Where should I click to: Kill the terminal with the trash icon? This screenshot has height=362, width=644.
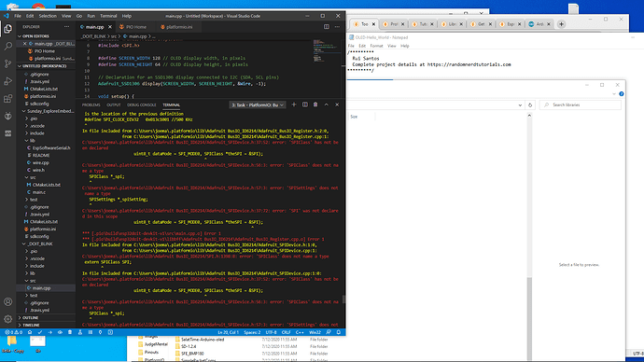click(315, 104)
